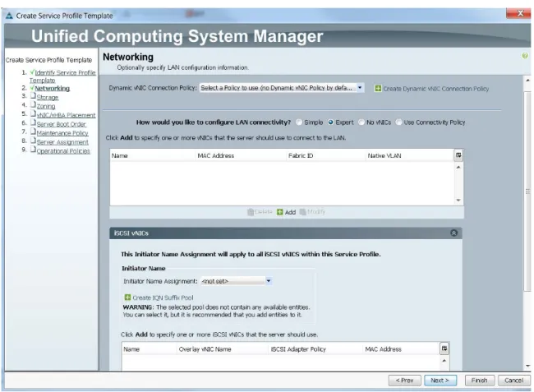This screenshot has width=534, height=392.
Task: Click the greyed Delete vNIC button
Action: click(260, 212)
